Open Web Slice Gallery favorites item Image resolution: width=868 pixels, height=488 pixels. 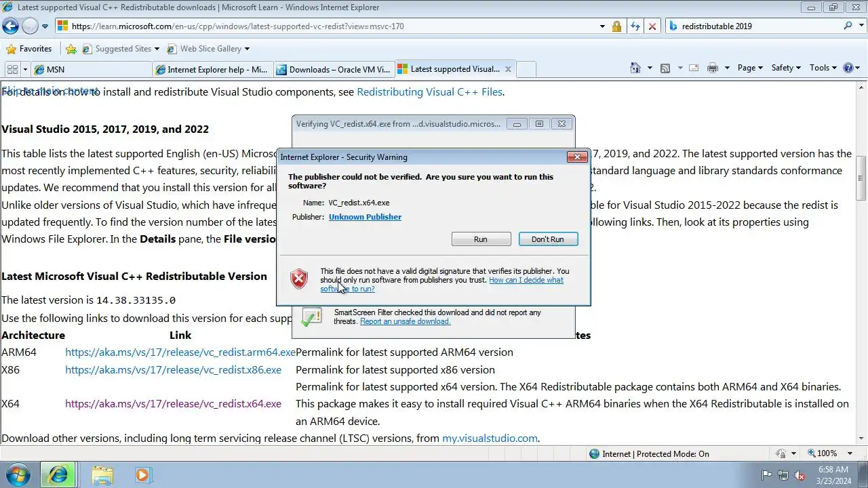[208, 49]
